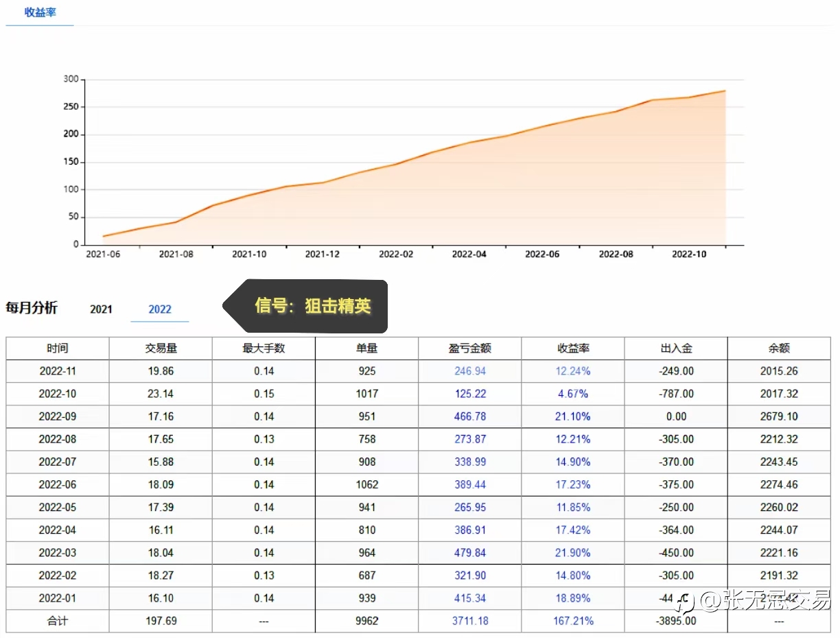The width and height of the screenshot is (840, 638).
Task: Click return rate 12.24% cell
Action: pyautogui.click(x=573, y=371)
